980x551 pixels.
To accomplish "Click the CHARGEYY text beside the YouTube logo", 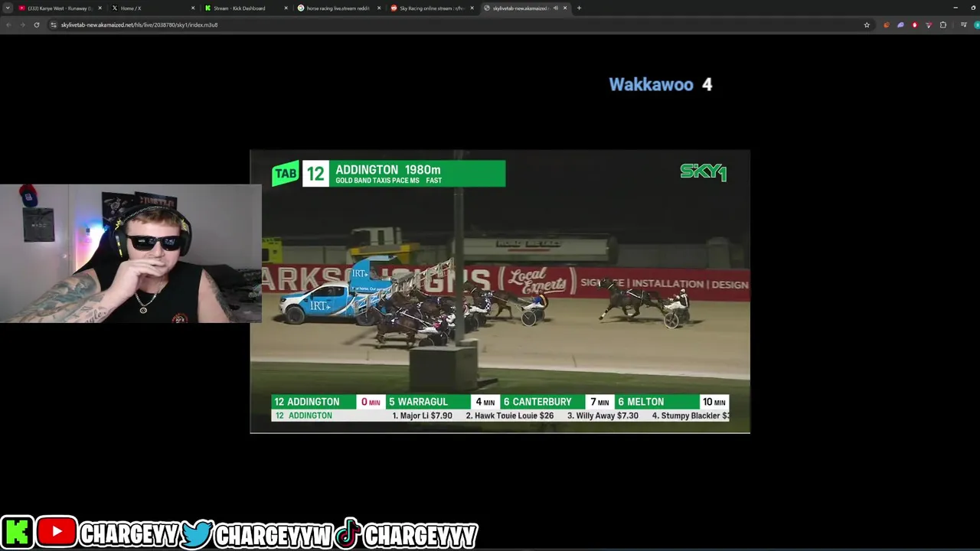I will [129, 534].
